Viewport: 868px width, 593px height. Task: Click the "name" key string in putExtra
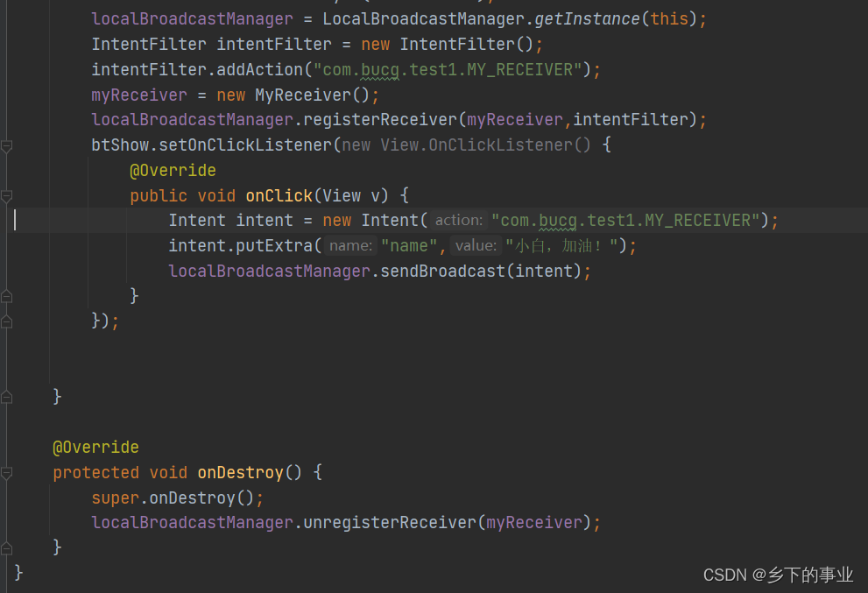[409, 245]
